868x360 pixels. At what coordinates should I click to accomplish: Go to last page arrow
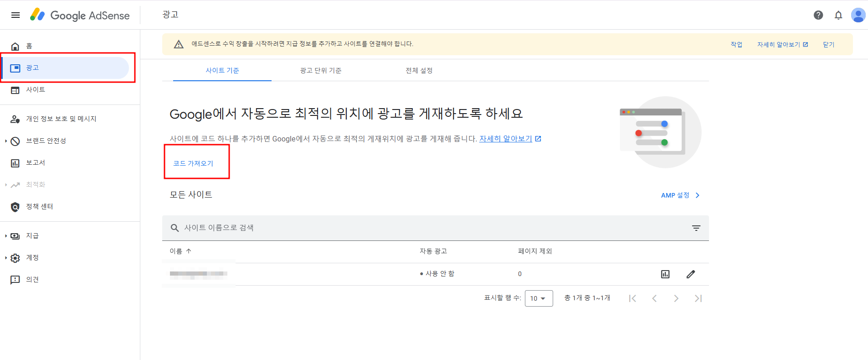(x=698, y=298)
